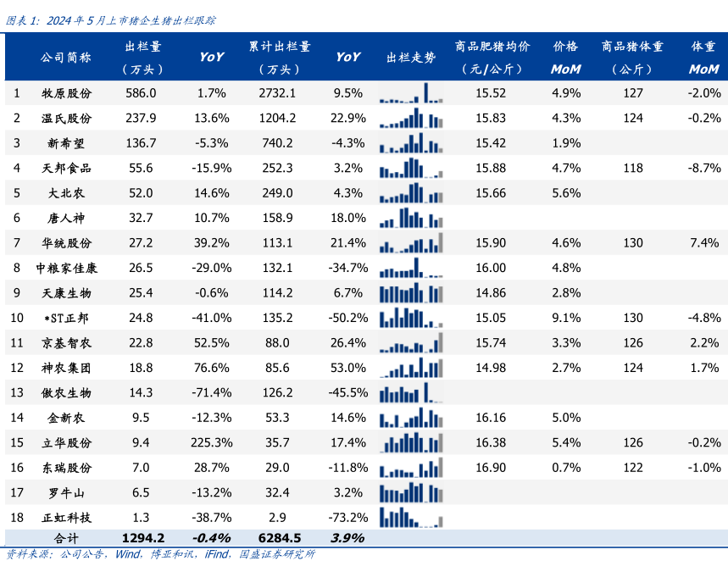728x572 pixels.
Task: Click the 公司简称 column header
Action: click(66, 58)
